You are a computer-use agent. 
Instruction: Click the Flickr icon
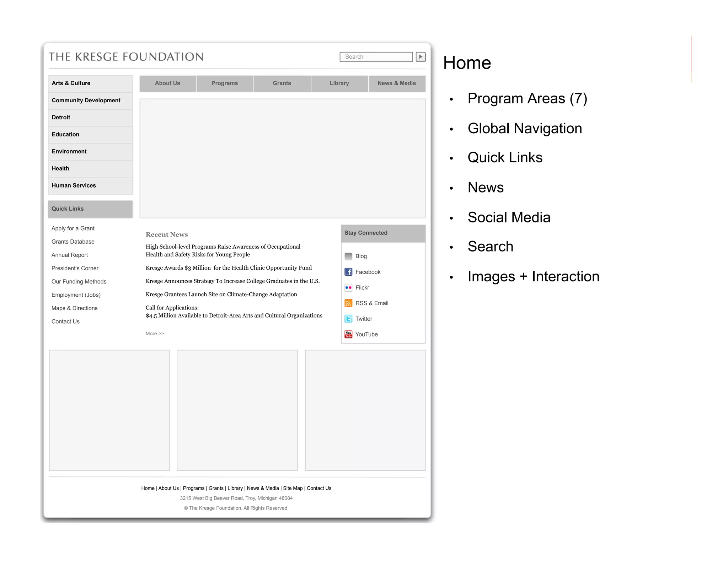(348, 287)
